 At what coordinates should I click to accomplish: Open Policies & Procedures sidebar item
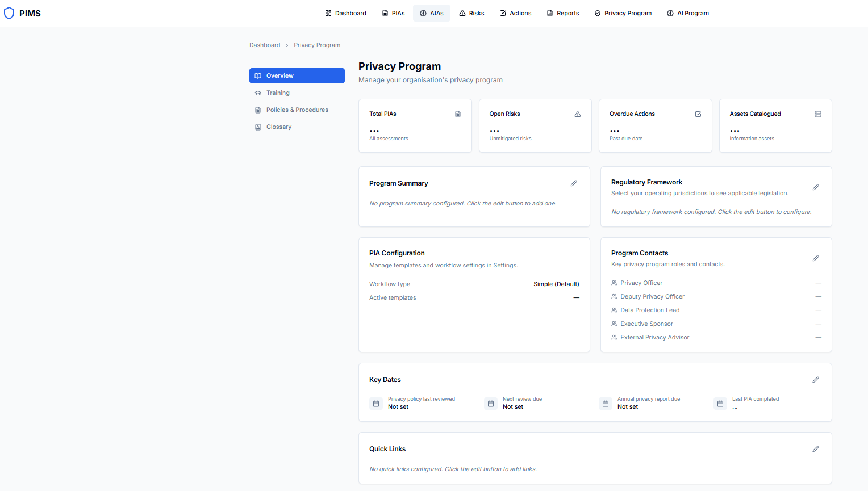297,110
